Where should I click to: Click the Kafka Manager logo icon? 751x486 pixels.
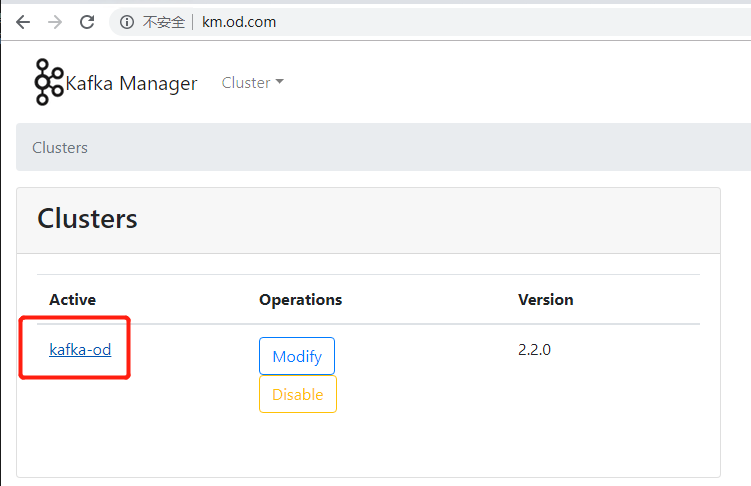pyautogui.click(x=49, y=82)
